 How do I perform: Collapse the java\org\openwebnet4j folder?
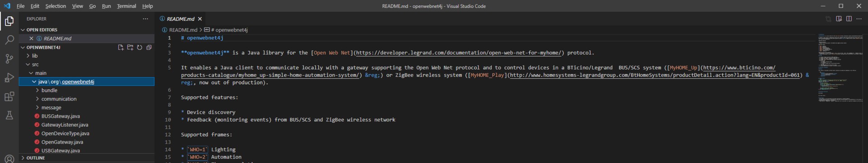(x=34, y=81)
